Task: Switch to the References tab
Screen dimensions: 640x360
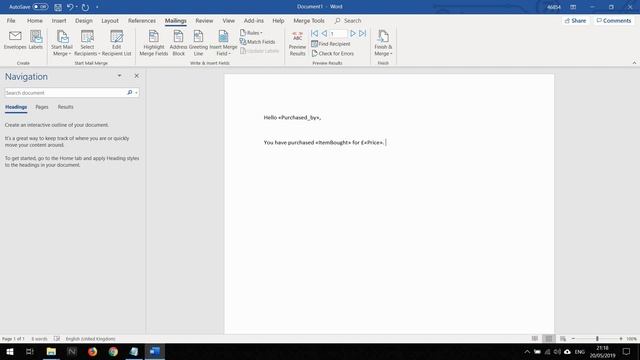Action: click(x=142, y=20)
